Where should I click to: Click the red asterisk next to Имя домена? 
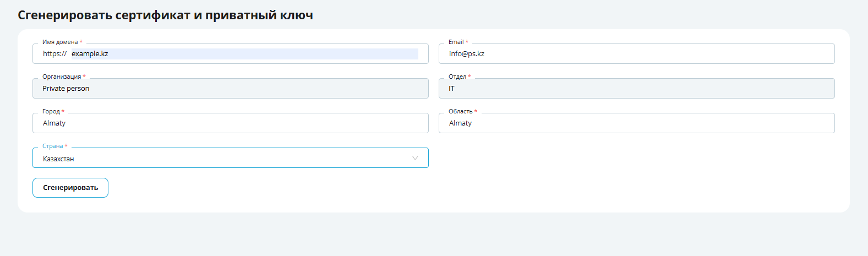[x=81, y=42]
